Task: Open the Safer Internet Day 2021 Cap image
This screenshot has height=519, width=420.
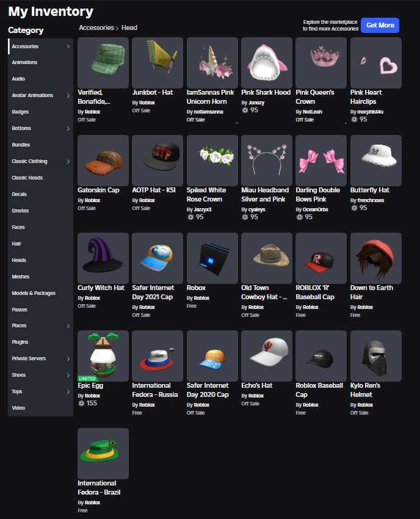Action: 157,258
